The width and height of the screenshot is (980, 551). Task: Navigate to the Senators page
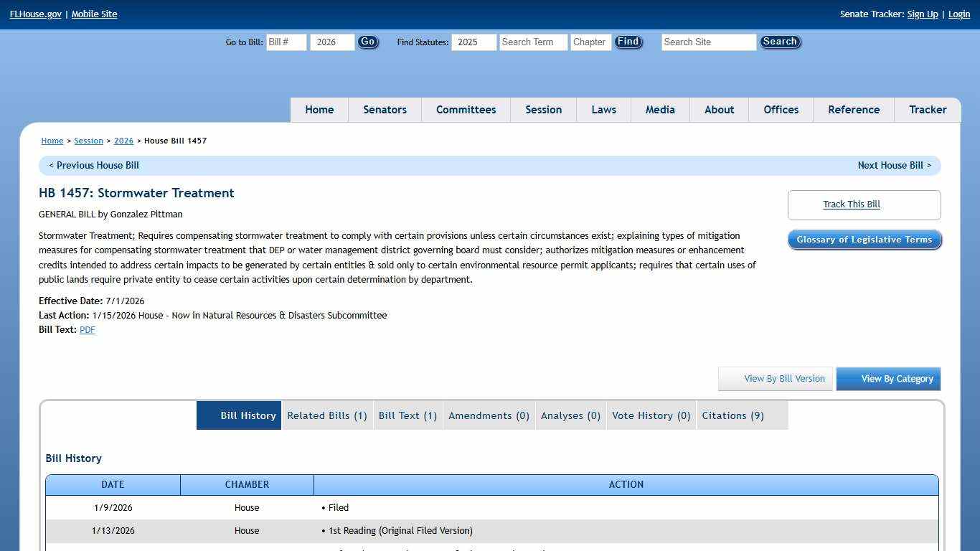click(385, 109)
